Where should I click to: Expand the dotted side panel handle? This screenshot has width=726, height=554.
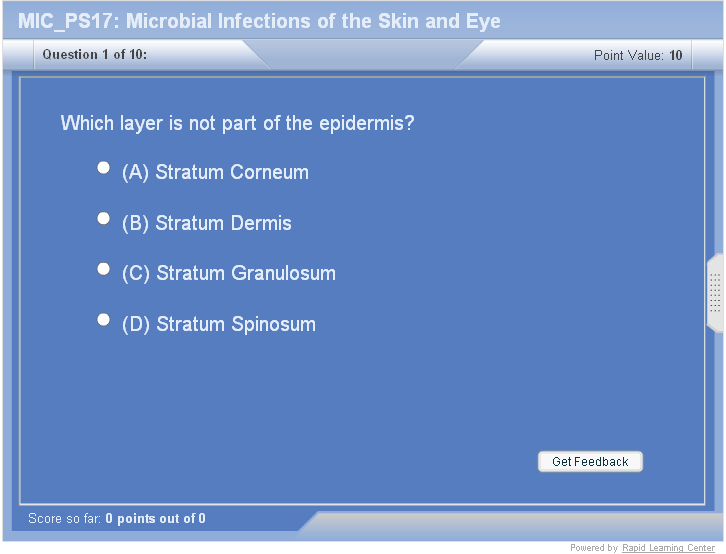pyautogui.click(x=715, y=292)
